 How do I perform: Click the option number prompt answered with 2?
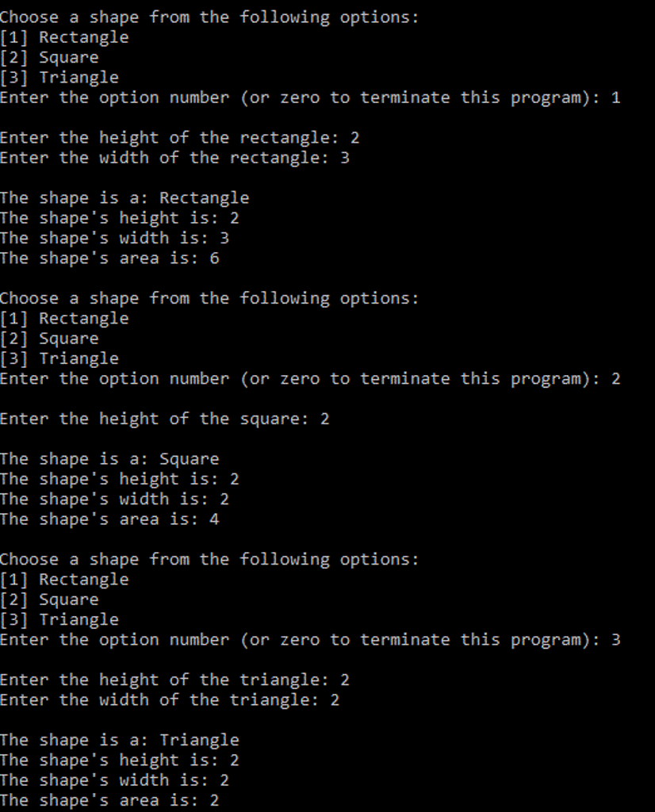click(310, 379)
